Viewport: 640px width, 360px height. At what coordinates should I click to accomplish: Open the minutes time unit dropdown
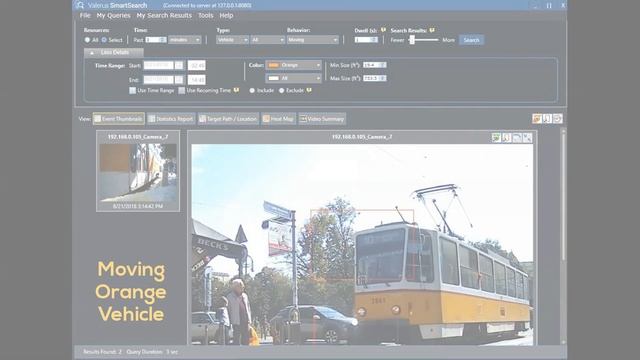click(x=184, y=40)
